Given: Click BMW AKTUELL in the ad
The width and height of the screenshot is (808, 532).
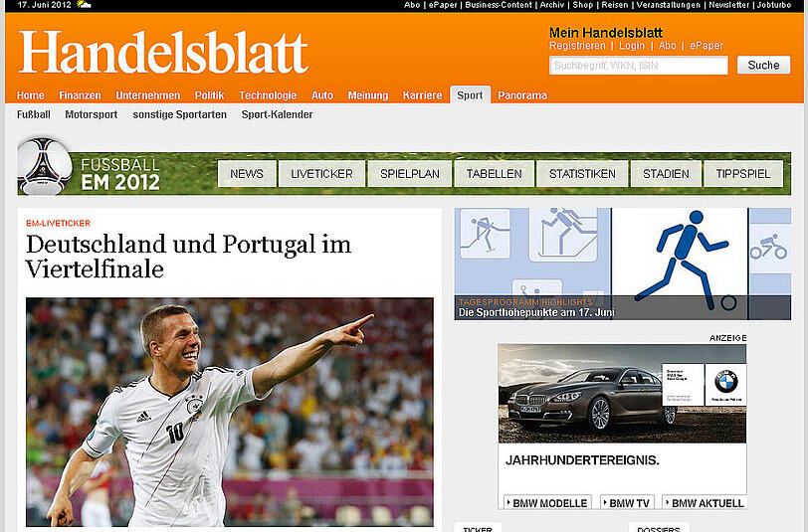Looking at the screenshot, I should pos(705,503).
